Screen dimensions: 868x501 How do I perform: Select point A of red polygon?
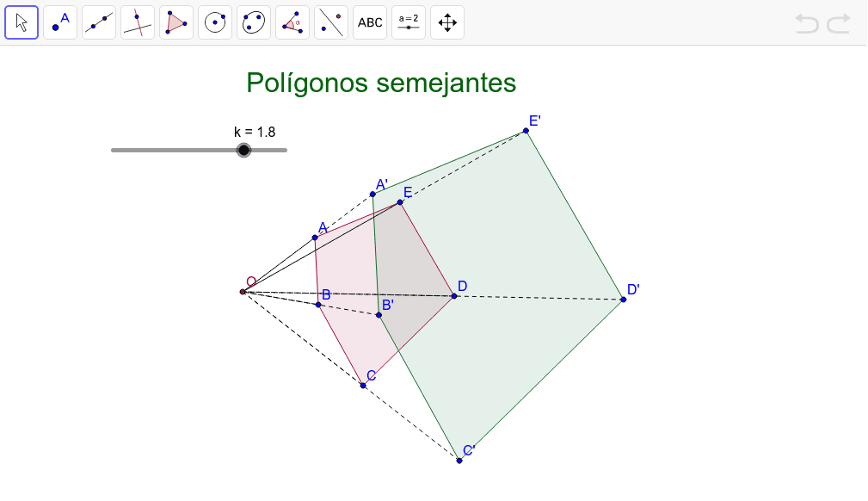(x=315, y=238)
